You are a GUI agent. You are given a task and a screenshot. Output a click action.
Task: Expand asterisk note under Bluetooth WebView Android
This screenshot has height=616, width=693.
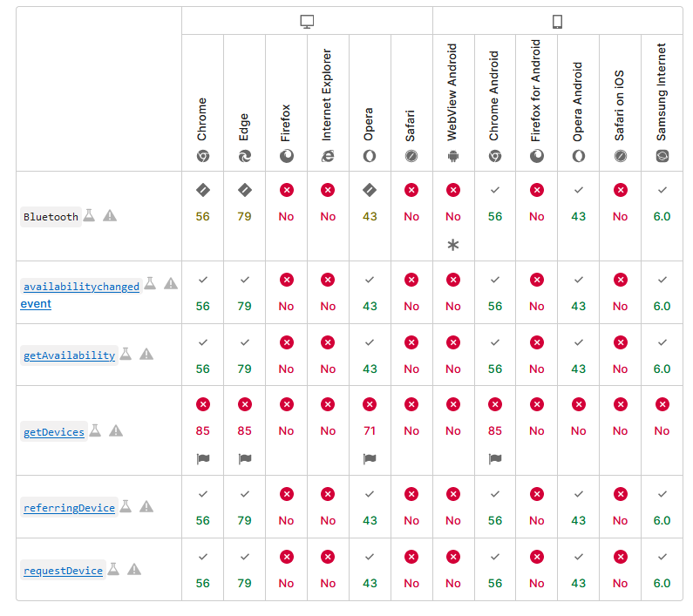tap(452, 245)
